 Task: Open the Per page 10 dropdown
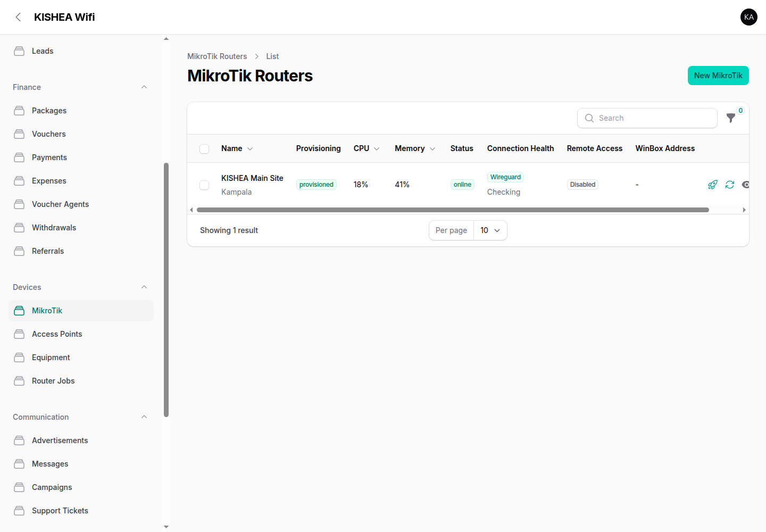click(x=490, y=230)
